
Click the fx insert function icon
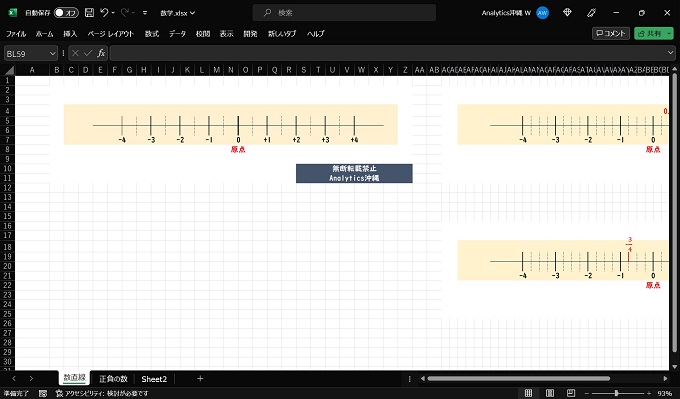(x=101, y=53)
